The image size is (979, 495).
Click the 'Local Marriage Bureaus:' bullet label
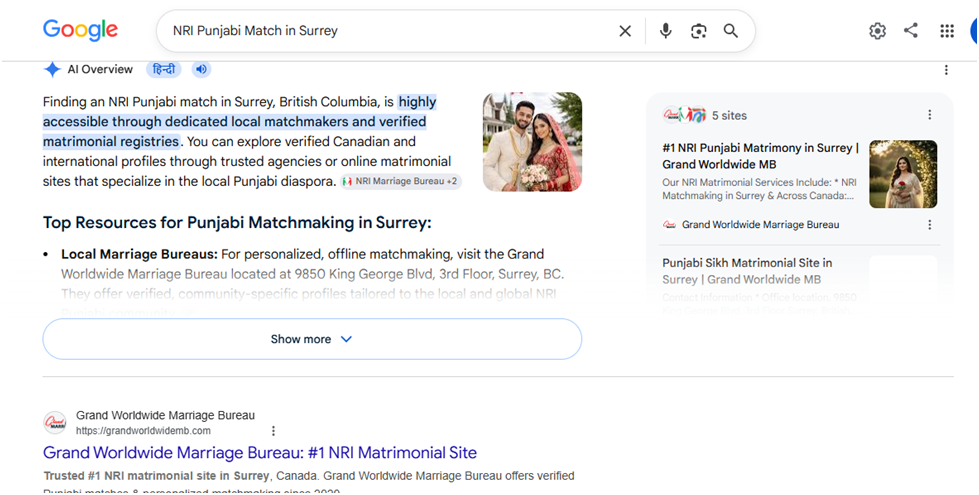coord(139,254)
